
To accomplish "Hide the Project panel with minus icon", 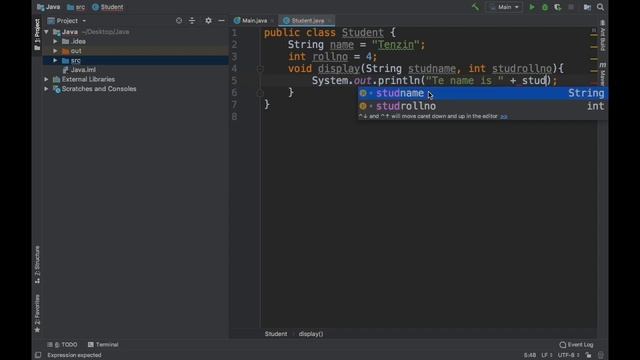I will 221,20.
